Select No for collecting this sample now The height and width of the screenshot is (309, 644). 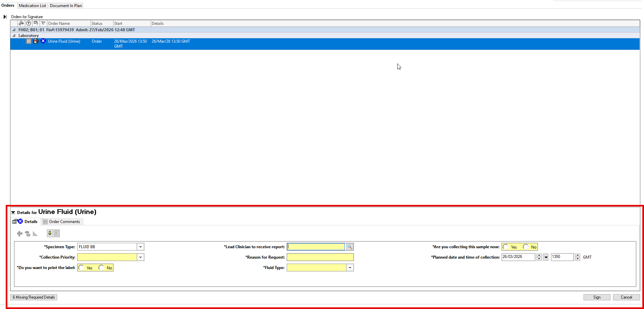click(x=526, y=247)
